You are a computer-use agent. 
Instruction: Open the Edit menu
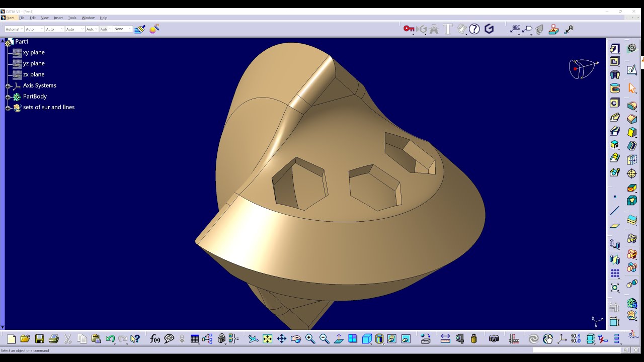coord(33,18)
